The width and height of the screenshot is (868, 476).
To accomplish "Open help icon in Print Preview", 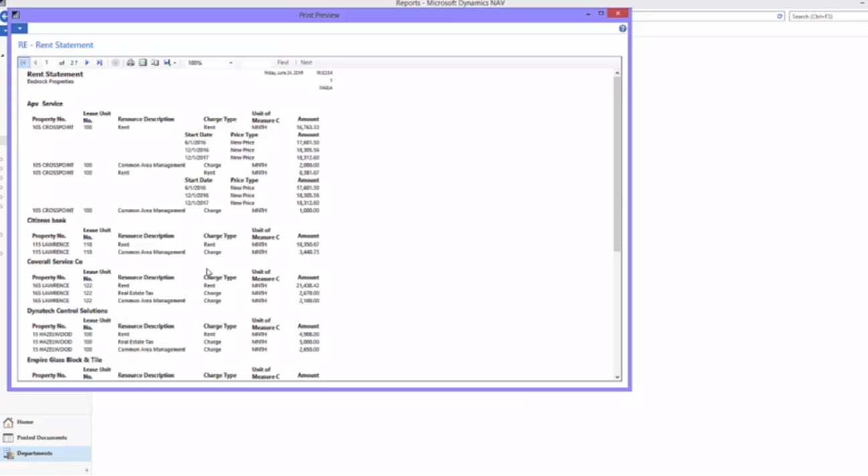I will point(622,29).
